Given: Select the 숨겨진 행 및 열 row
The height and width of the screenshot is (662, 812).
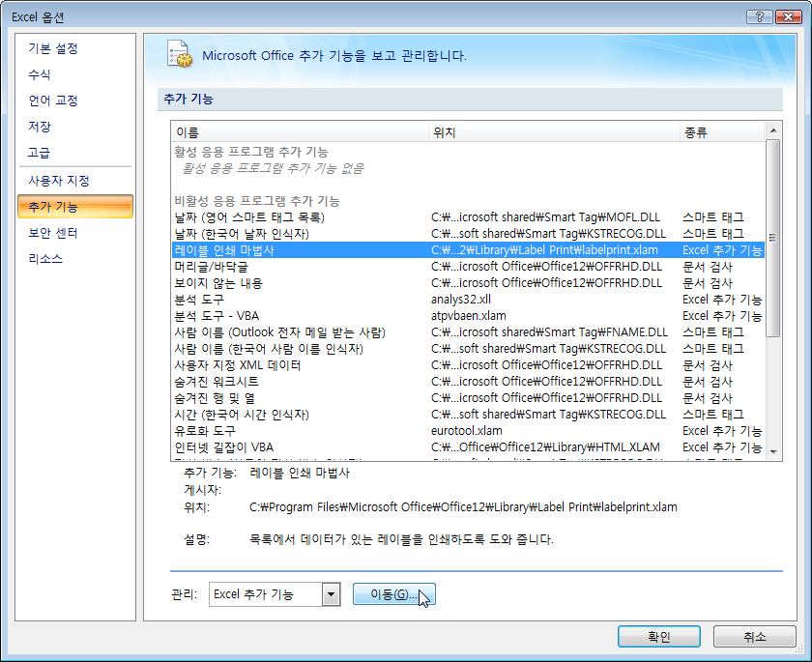Looking at the screenshot, I should pyautogui.click(x=468, y=398).
